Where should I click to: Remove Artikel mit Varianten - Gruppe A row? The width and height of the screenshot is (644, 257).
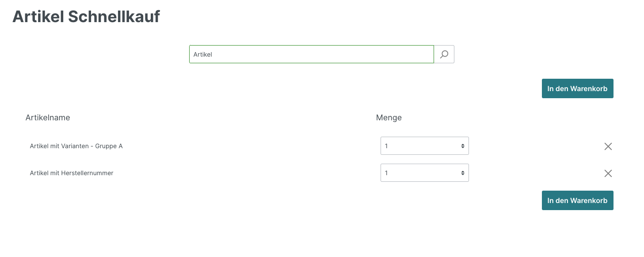[x=608, y=146]
